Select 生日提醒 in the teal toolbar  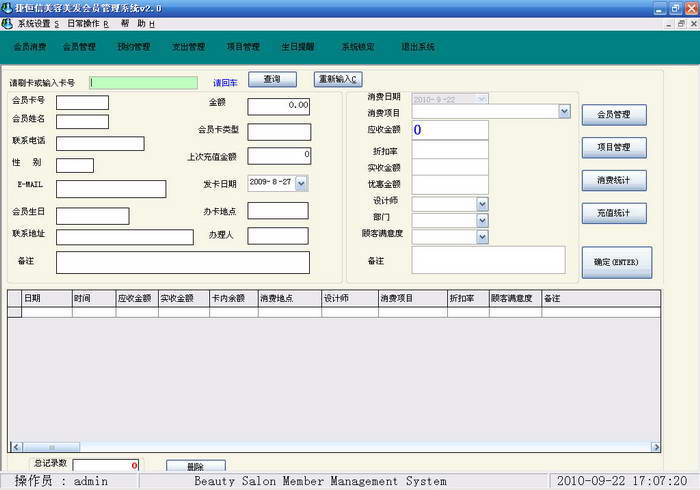[x=298, y=46]
